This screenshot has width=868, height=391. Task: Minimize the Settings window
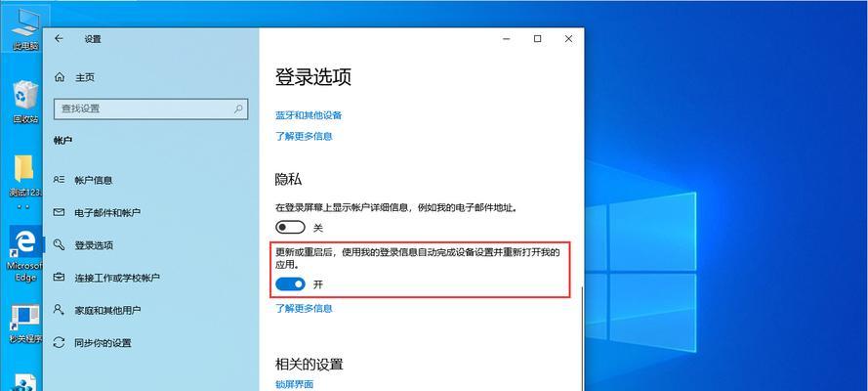click(506, 39)
